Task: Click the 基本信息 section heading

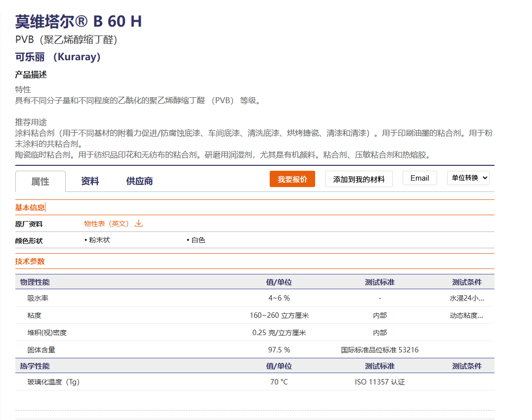Action: point(30,207)
